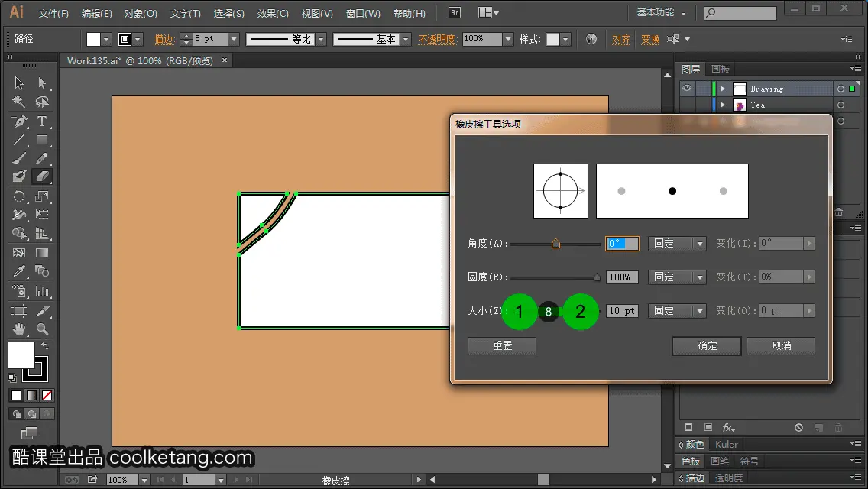Image resolution: width=868 pixels, height=489 pixels.
Task: Open the zoom level dropdown in status bar
Action: (144, 480)
